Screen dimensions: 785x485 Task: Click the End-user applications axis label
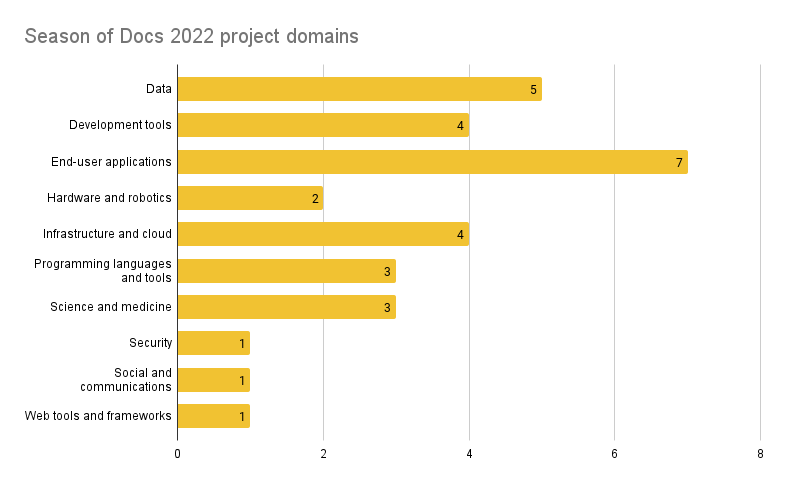(112, 162)
